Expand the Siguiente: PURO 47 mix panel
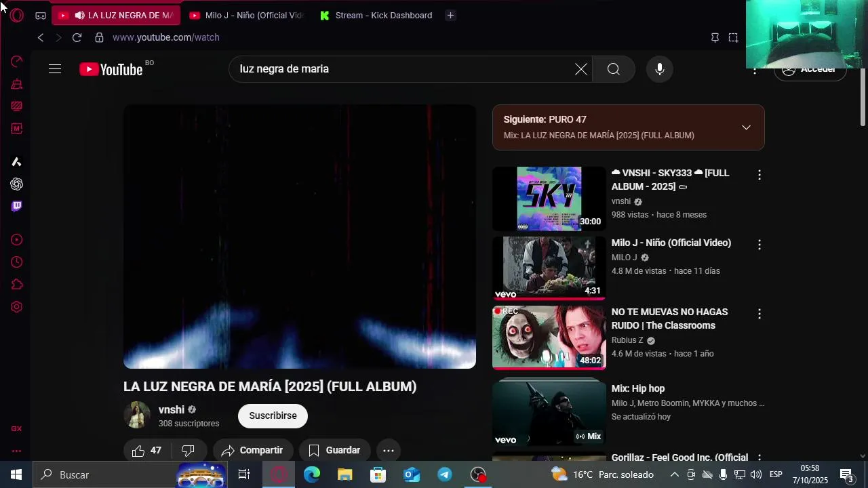The width and height of the screenshot is (868, 488). (x=746, y=127)
